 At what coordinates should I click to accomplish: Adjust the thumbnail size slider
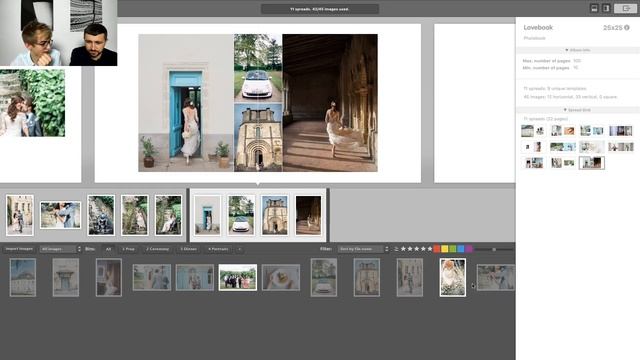point(494,249)
